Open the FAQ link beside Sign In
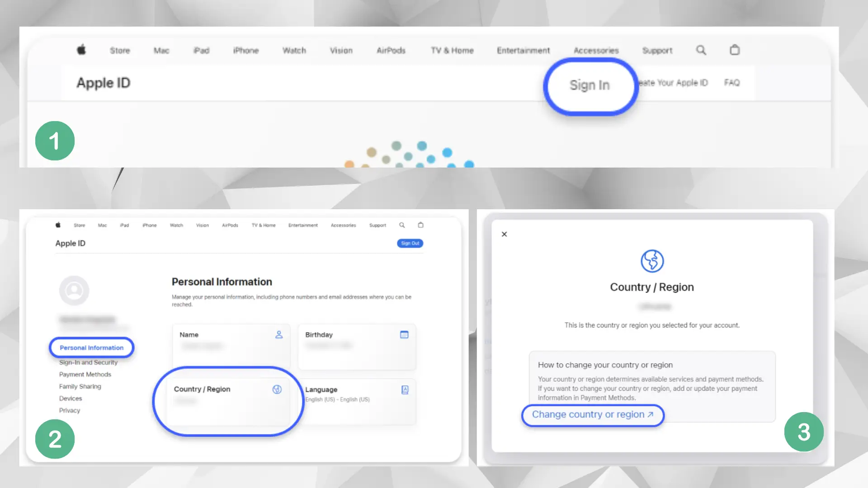 (x=732, y=83)
